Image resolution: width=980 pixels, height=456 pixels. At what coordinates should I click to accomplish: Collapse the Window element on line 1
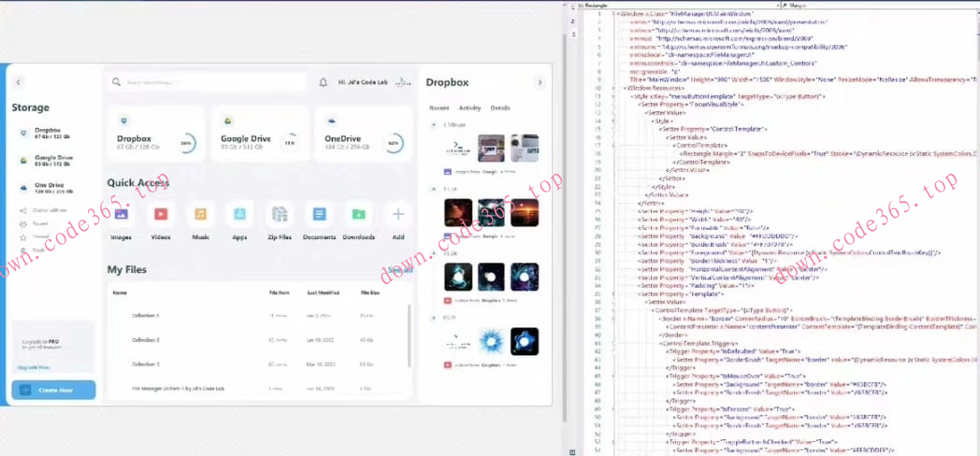click(614, 13)
